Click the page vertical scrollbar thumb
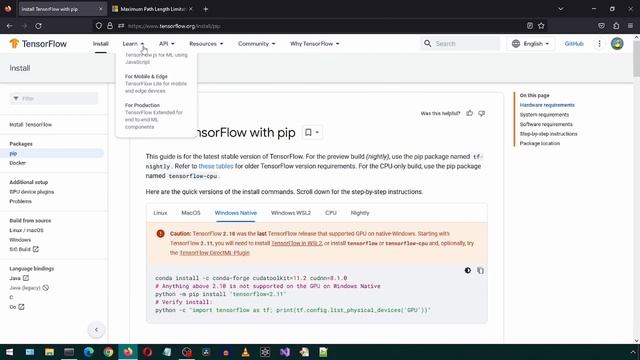Image resolution: width=640 pixels, height=360 pixels. (x=636, y=58)
